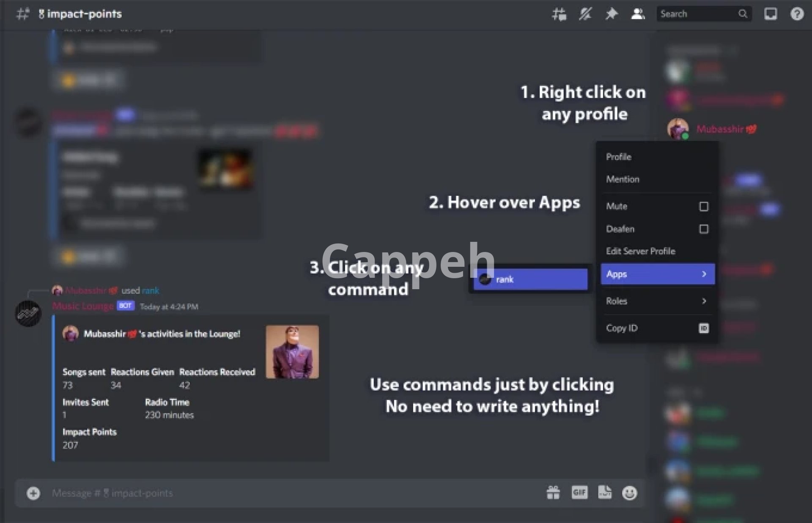Screen dimensions: 812x523
Task: Check the Mute checkbox
Action: coord(703,206)
